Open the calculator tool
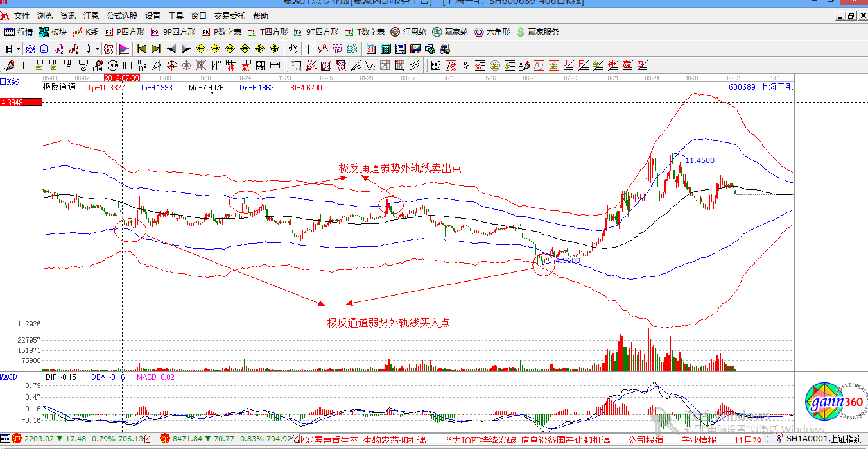The height and width of the screenshot is (449, 868). click(386, 49)
